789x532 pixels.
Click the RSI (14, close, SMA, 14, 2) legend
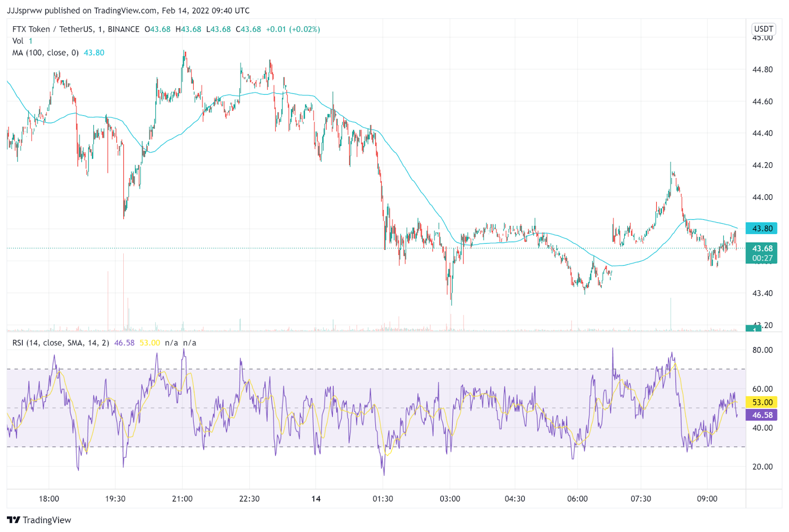pos(61,343)
